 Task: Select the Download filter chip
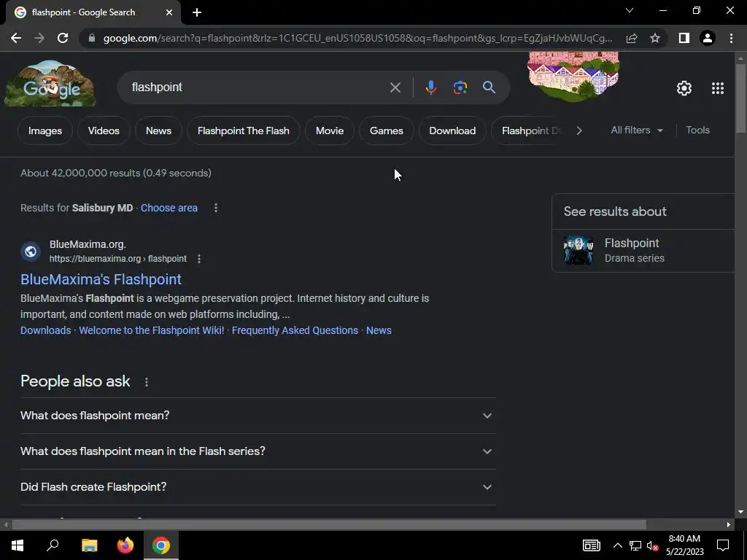click(x=452, y=131)
